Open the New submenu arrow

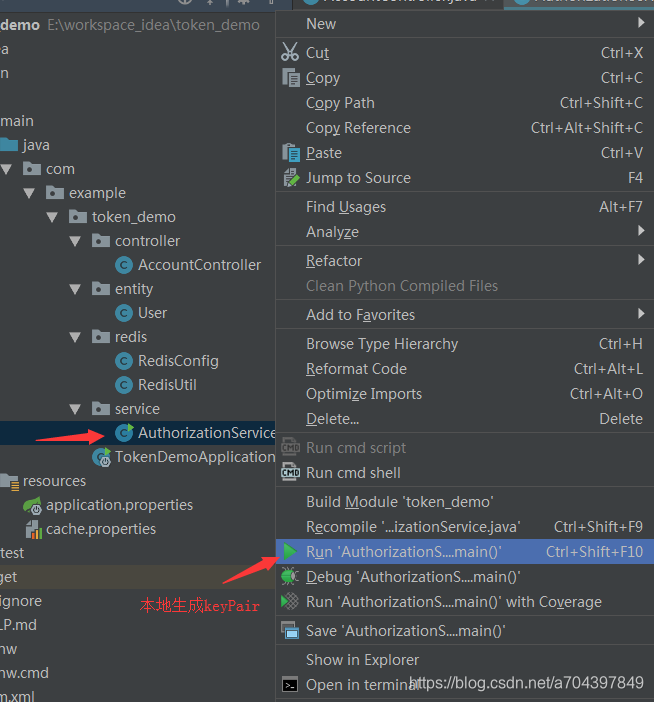pos(641,22)
